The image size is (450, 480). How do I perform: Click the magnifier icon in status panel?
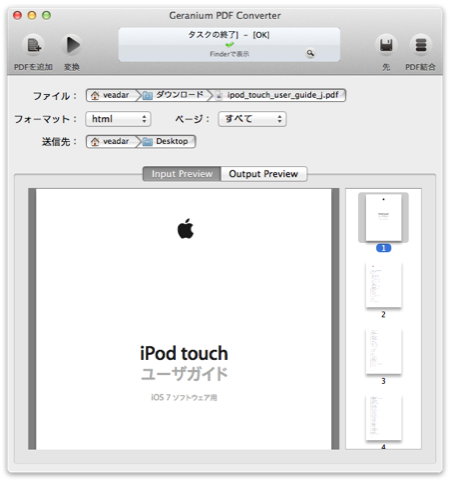click(310, 53)
